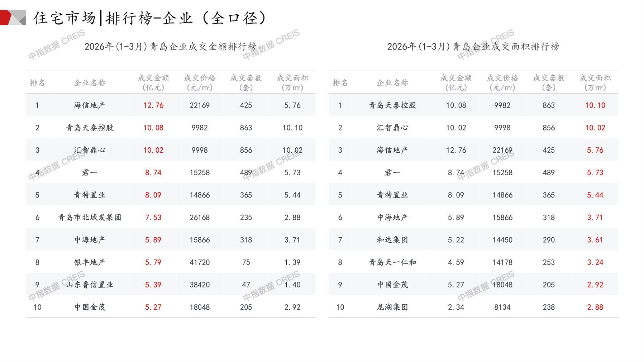Click 成交价格 column header in left table
The image size is (644, 362).
(200, 83)
